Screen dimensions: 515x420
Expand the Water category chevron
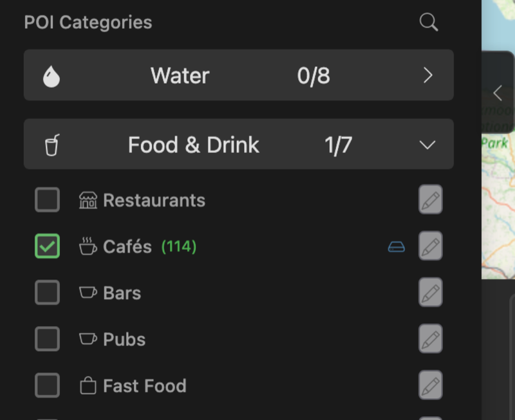[428, 76]
